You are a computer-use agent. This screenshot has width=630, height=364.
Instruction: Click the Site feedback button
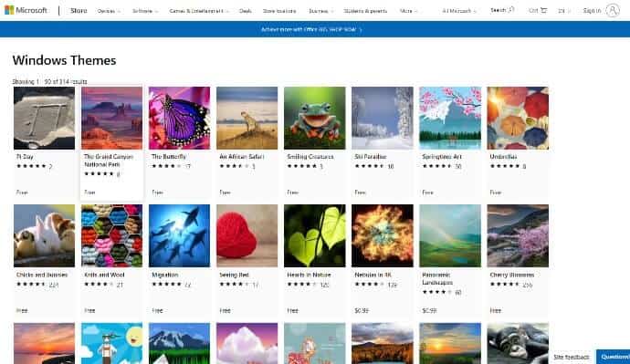tap(571, 357)
